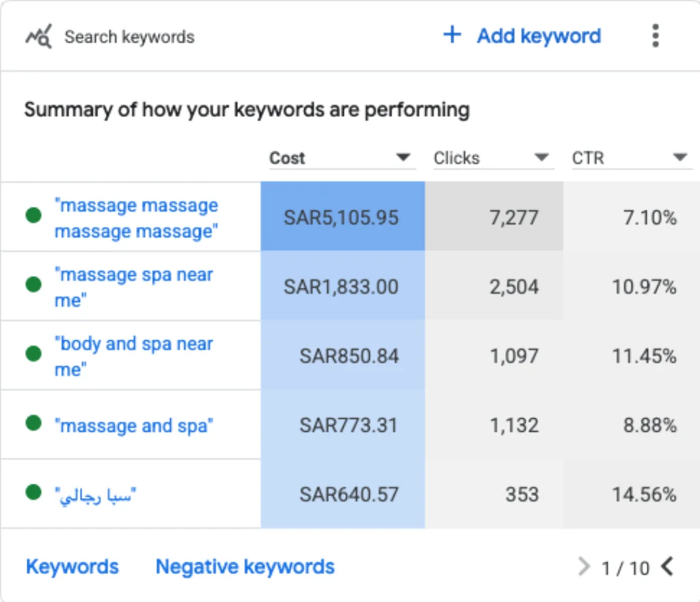Toggle status dot for the Arabic keyword
Viewport: 700px width, 602px height.
coord(33,492)
